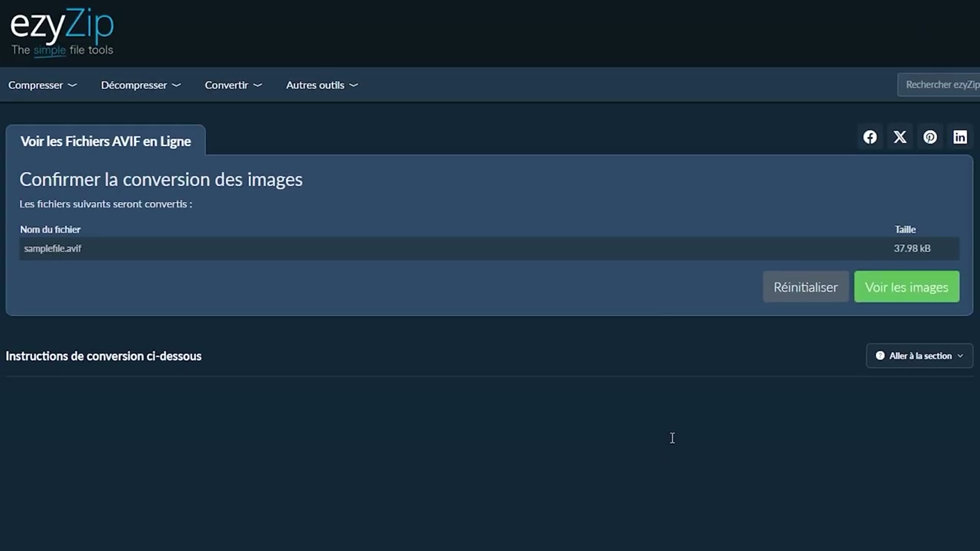Click the Confirmer la conversion des images heading
This screenshot has width=980, height=551.
pyautogui.click(x=161, y=180)
